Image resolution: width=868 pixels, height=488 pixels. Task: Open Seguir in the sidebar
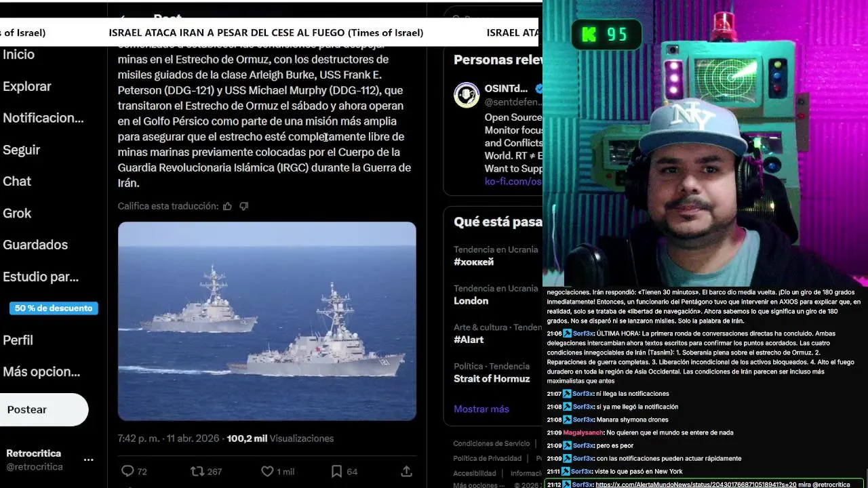[22, 150]
